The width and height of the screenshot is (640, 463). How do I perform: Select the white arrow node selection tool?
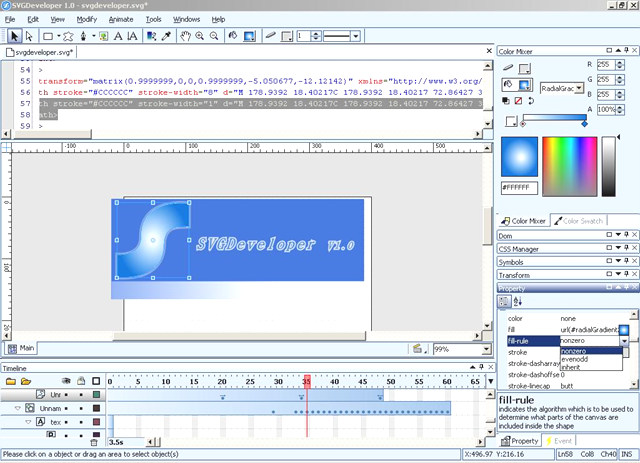[x=29, y=36]
